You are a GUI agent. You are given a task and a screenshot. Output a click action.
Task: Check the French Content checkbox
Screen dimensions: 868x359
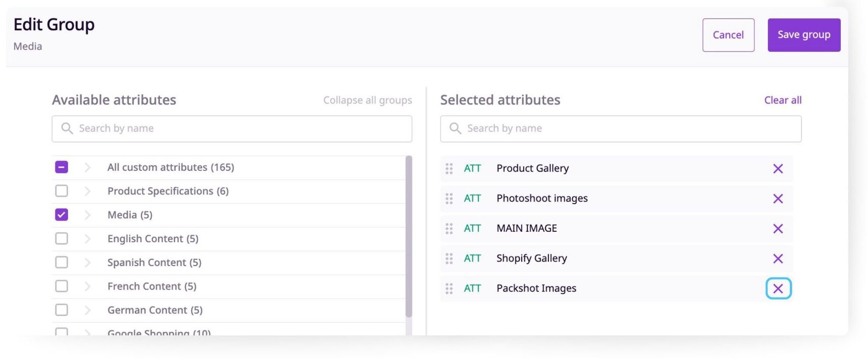(62, 286)
